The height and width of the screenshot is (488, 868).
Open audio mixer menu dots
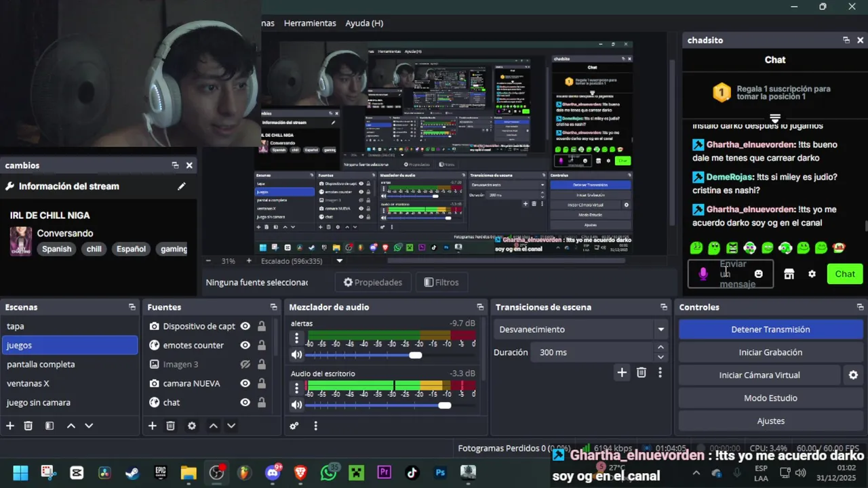click(315, 426)
